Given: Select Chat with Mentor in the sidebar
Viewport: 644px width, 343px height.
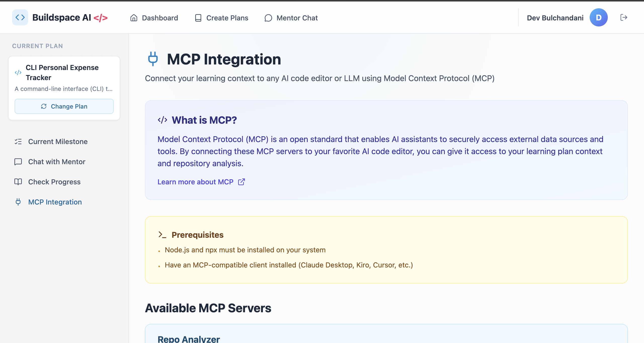Looking at the screenshot, I should coord(57,162).
